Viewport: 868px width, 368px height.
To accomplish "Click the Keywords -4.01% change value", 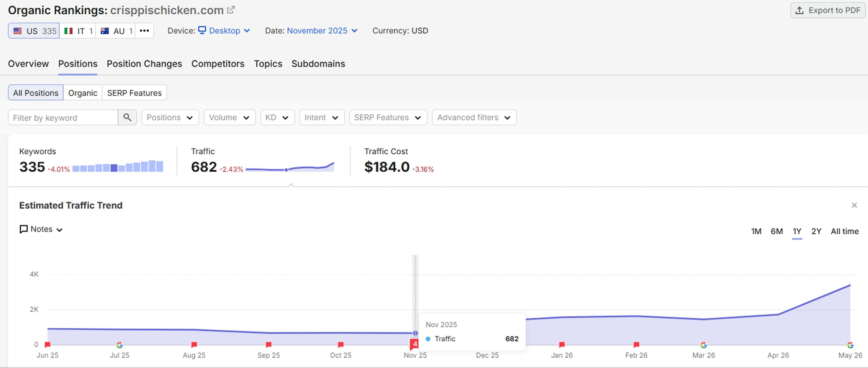I will tap(59, 169).
